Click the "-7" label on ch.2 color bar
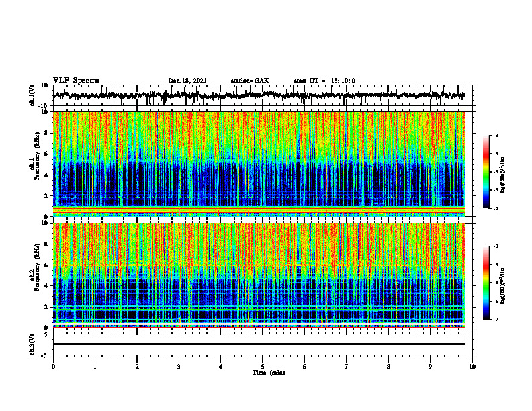532x411 pixels. point(496,320)
